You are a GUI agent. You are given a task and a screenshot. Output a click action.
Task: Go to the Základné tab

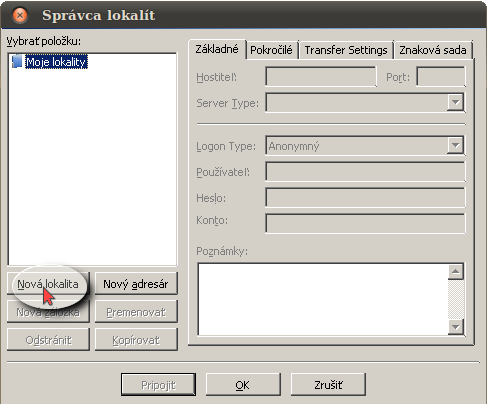point(217,49)
